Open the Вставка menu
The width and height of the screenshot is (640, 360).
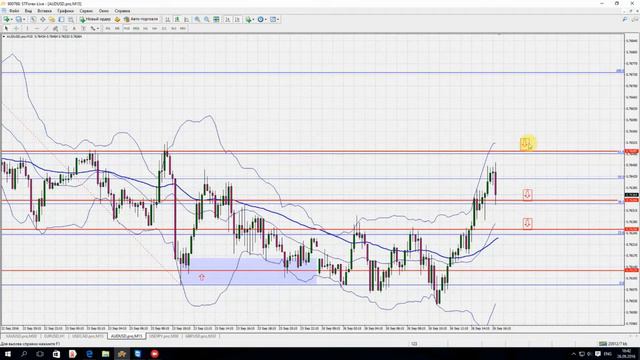click(x=44, y=11)
